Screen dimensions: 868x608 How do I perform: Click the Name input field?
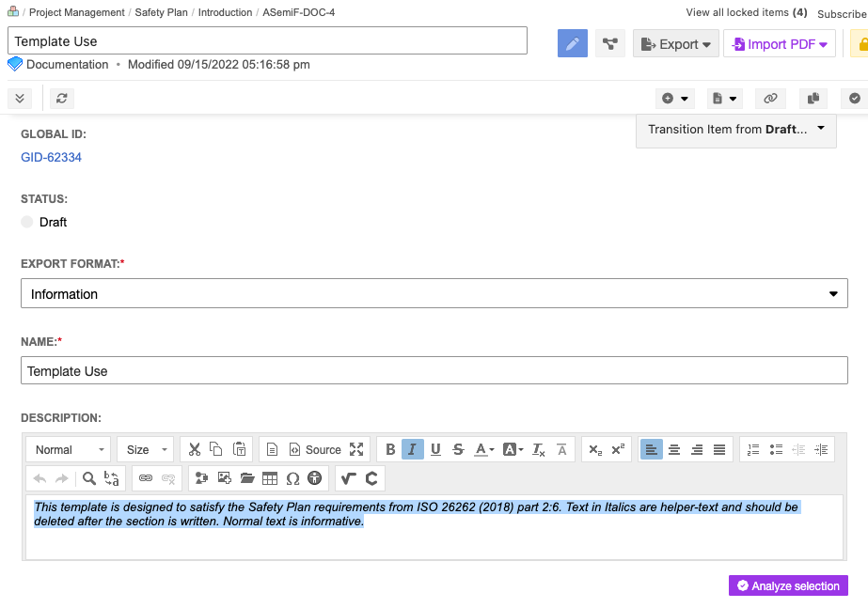pyautogui.click(x=434, y=370)
